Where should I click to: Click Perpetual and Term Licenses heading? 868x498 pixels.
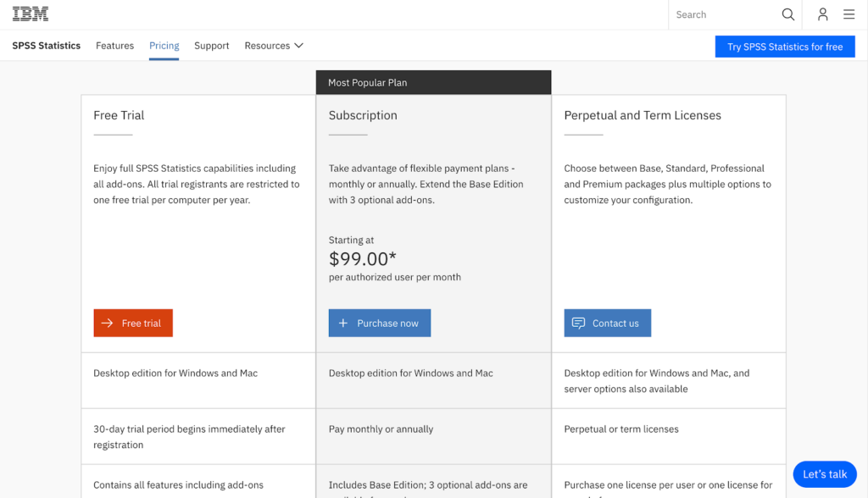[x=643, y=115]
